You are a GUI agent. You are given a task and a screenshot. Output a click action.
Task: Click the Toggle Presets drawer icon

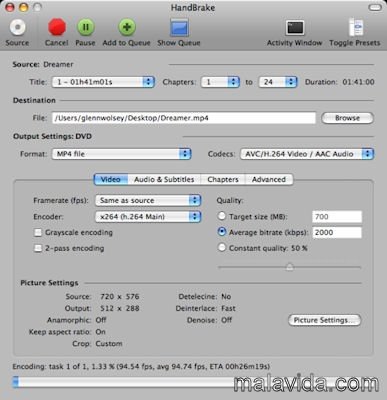[x=355, y=27]
